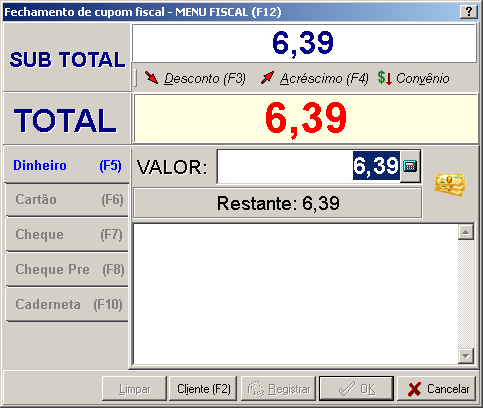The width and height of the screenshot is (483, 408).
Task: Click the Limpar button
Action: click(x=134, y=389)
